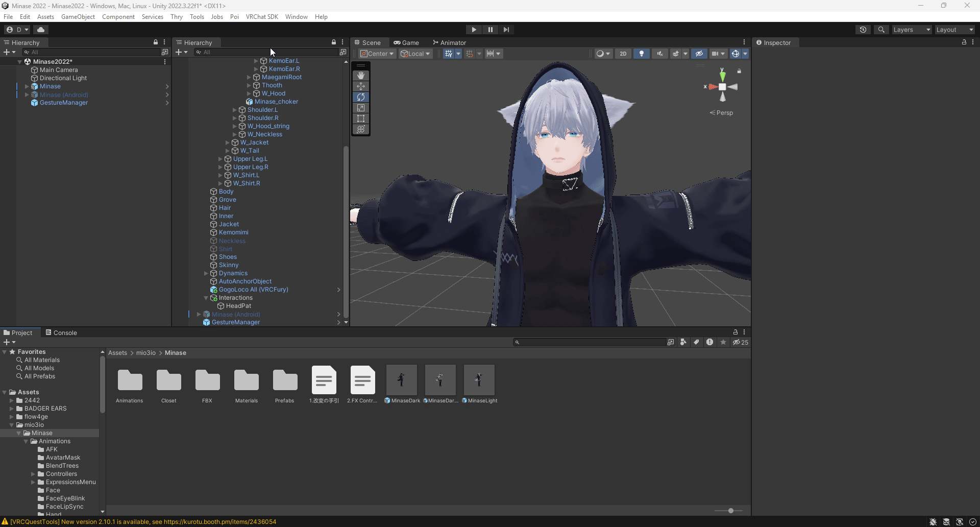Toggle scene lighting bulb button
This screenshot has height=527, width=980.
pyautogui.click(x=642, y=54)
